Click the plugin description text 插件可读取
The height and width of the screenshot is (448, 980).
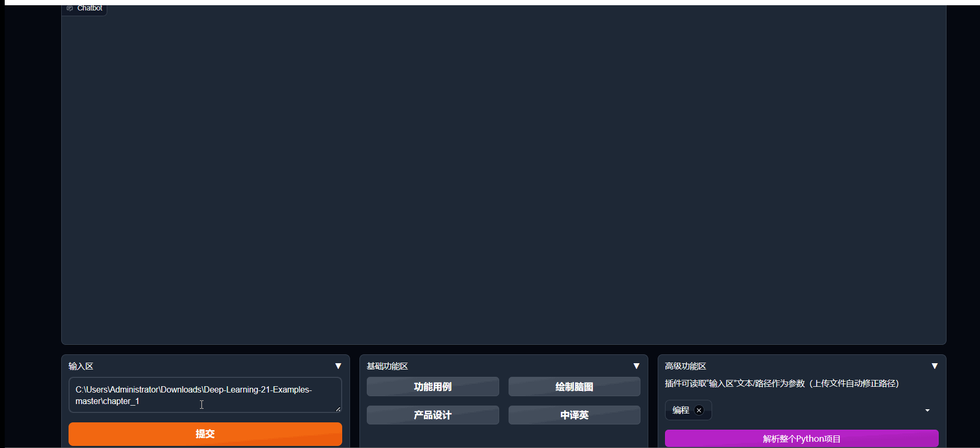782,384
